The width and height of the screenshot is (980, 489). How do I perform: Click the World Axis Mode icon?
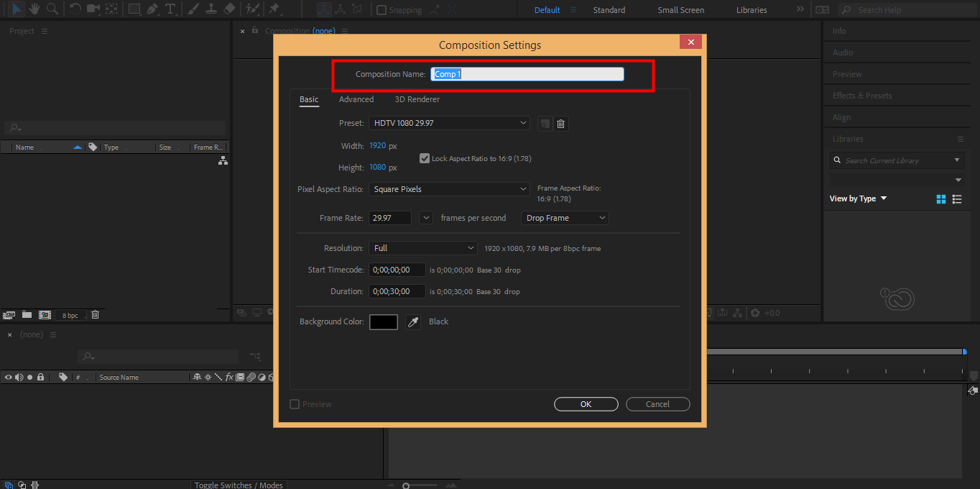click(341, 9)
